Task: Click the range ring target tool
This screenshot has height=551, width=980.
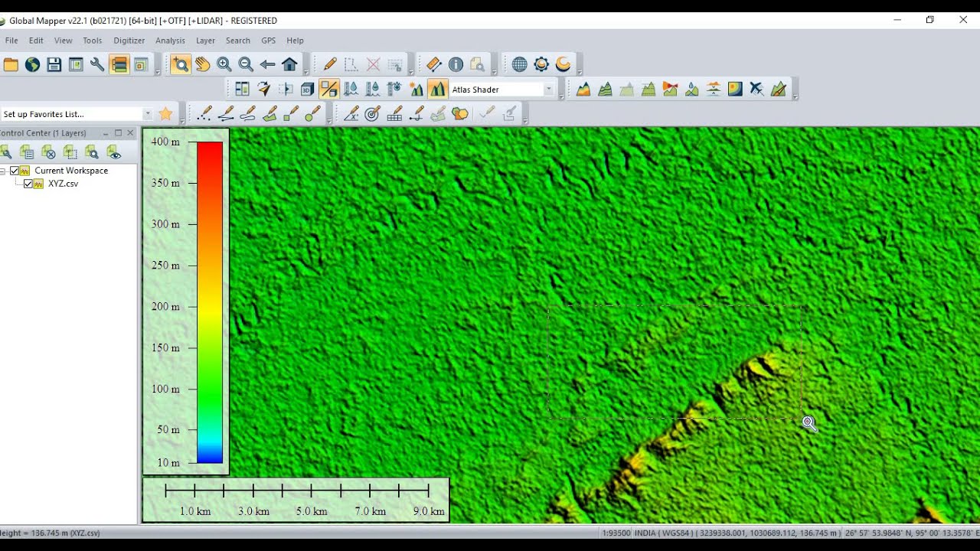Action: tap(373, 114)
